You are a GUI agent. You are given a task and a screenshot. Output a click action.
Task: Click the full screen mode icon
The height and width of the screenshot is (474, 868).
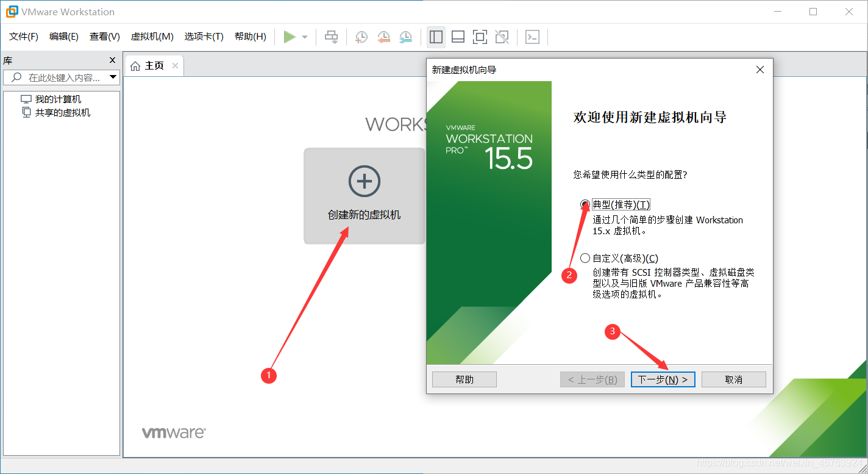(x=480, y=37)
